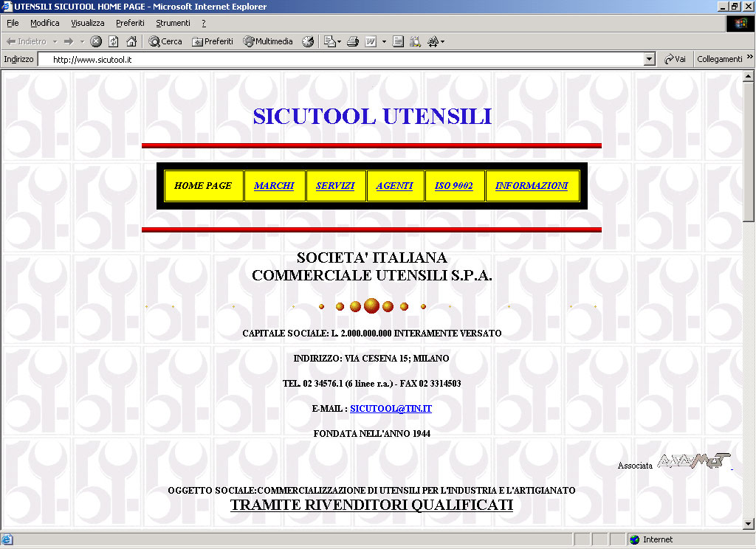Open the Visualizza menu
The width and height of the screenshot is (756, 549).
(x=88, y=23)
